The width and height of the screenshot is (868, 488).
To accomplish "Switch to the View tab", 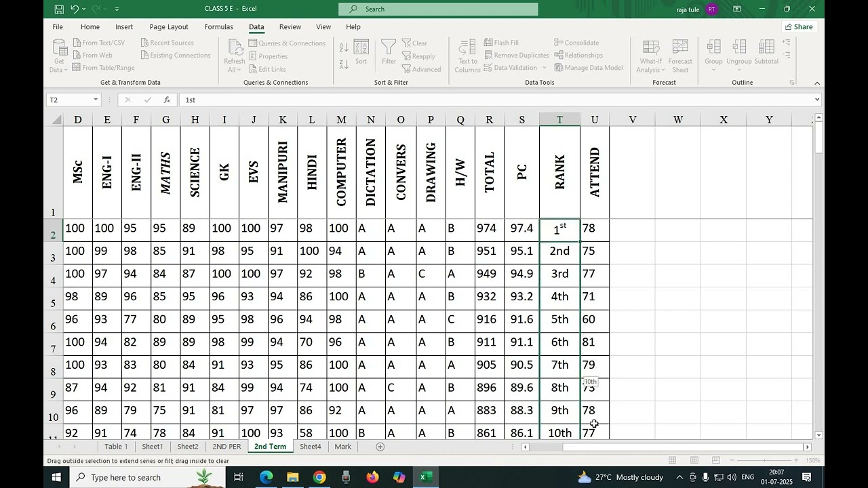I will point(323,26).
